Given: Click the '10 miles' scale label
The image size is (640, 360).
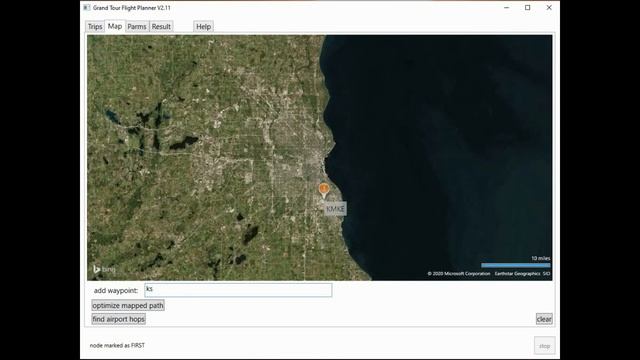Looking at the screenshot, I should click(x=540, y=258).
